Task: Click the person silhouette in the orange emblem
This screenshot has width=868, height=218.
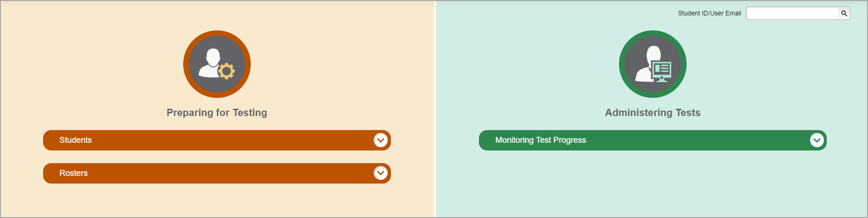Action: tap(210, 63)
